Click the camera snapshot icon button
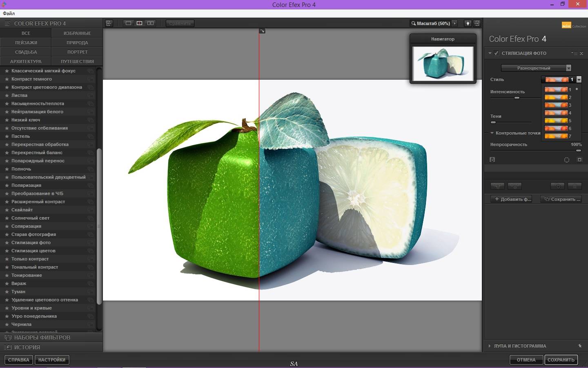This screenshot has width=588, height=368. (558, 186)
